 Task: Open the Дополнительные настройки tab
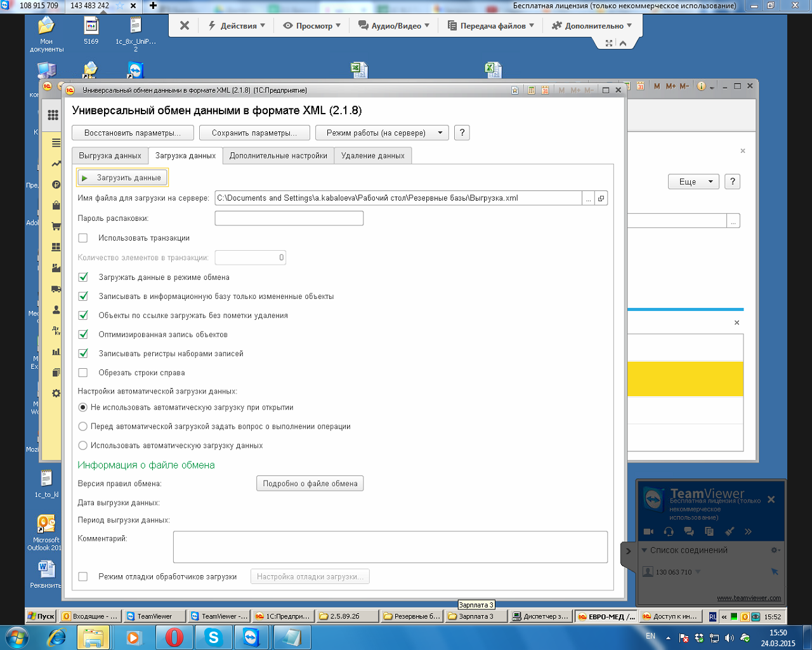278,156
